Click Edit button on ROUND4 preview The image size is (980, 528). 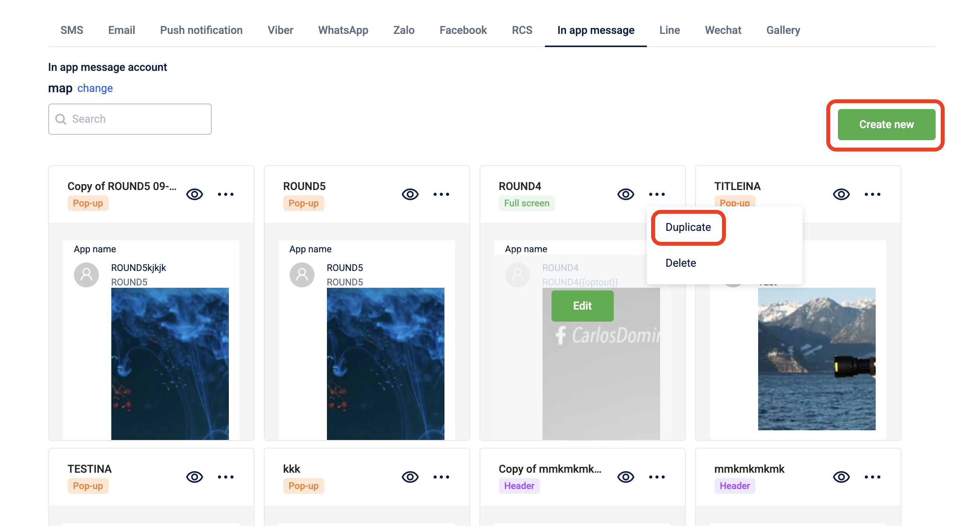pyautogui.click(x=582, y=306)
